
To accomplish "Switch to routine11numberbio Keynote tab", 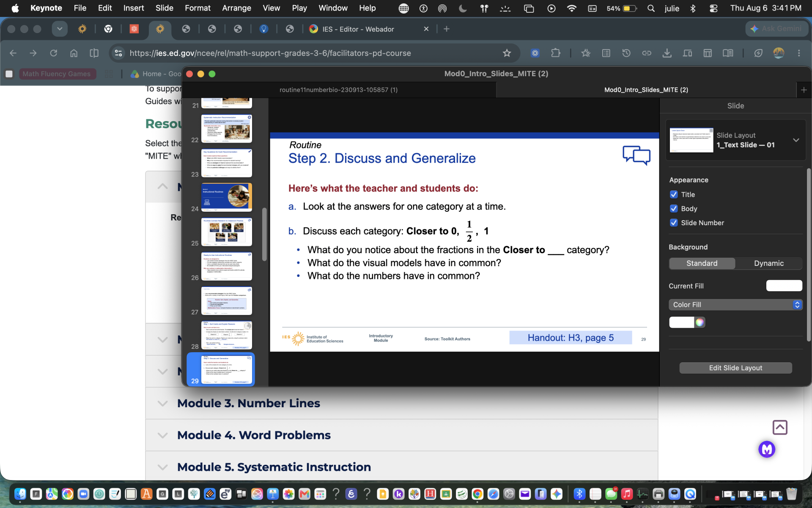I will (x=338, y=90).
